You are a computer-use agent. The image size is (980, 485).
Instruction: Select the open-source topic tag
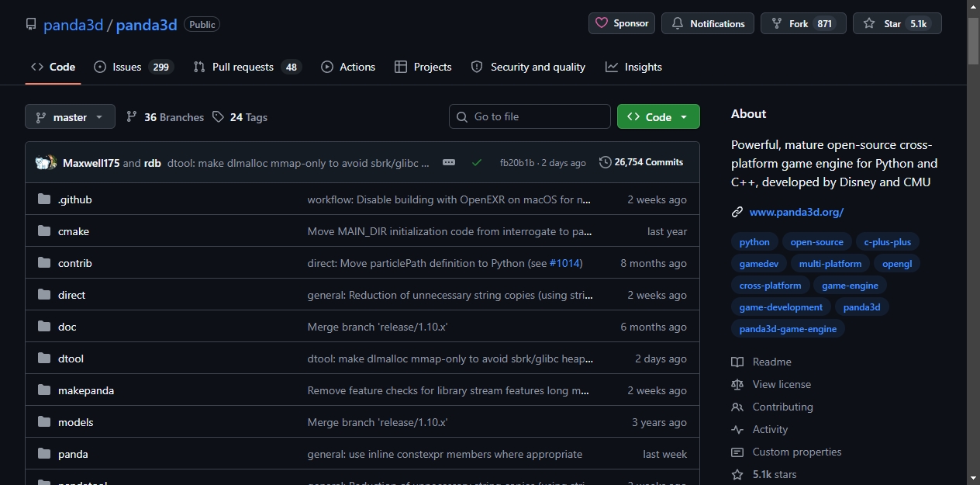[x=817, y=242]
